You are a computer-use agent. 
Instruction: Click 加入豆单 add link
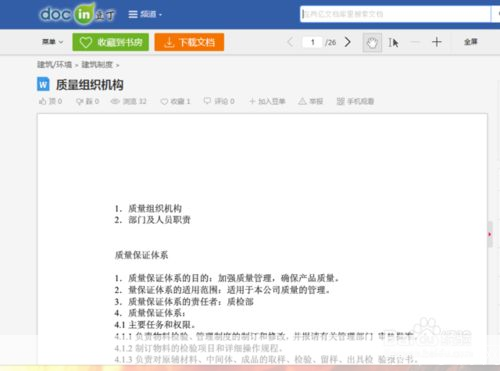click(x=267, y=101)
